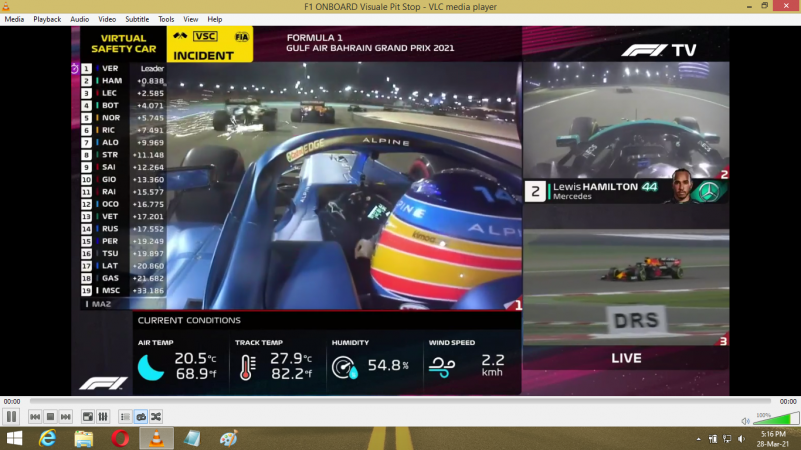Image resolution: width=801 pixels, height=450 pixels.
Task: Click the VER Leader timing row
Action: 123,68
